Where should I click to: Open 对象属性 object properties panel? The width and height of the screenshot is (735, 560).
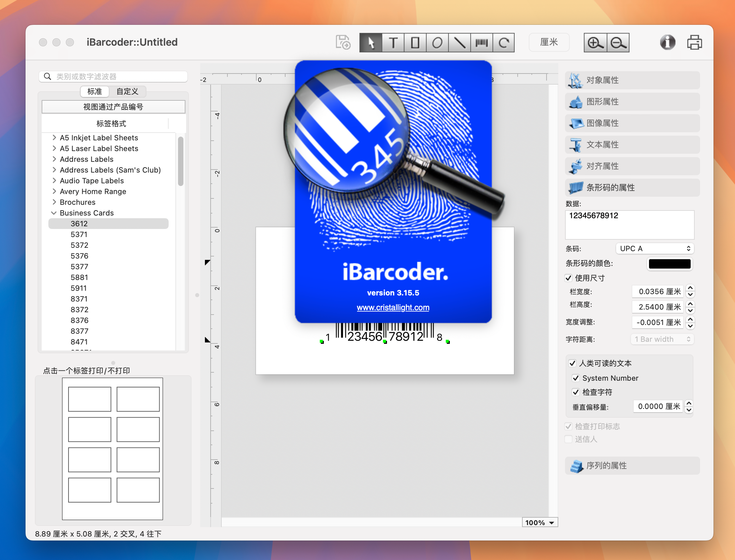(632, 81)
